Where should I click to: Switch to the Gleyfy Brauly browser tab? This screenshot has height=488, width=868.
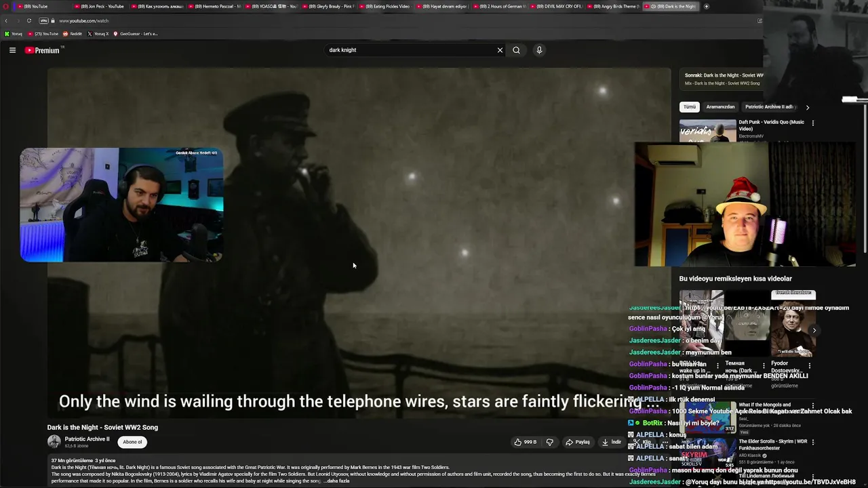328,6
